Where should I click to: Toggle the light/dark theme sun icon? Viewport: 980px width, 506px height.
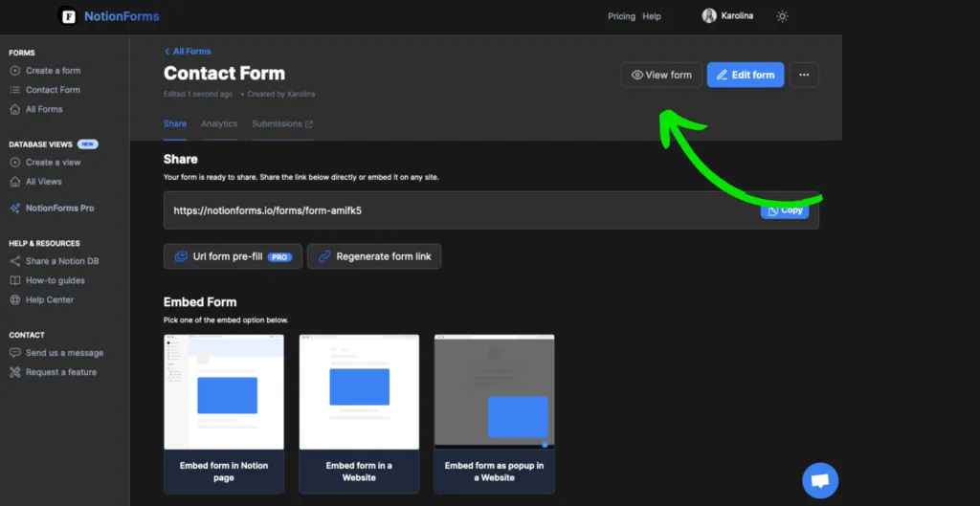[782, 16]
